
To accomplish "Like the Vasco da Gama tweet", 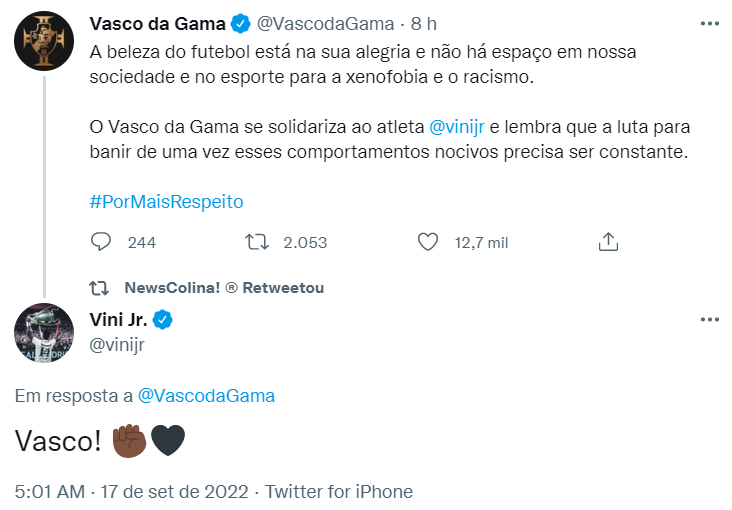I will 428,242.
